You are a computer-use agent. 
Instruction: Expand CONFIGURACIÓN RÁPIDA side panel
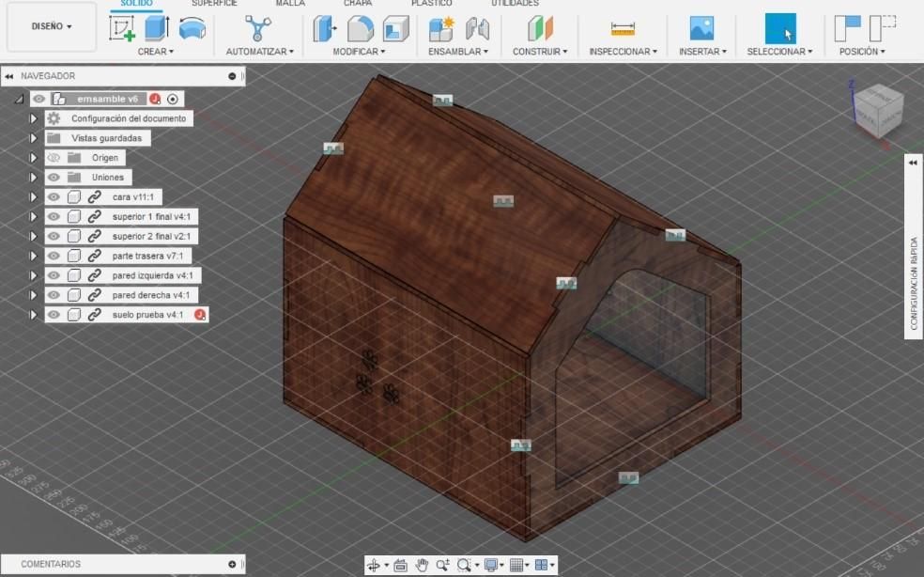(x=913, y=163)
